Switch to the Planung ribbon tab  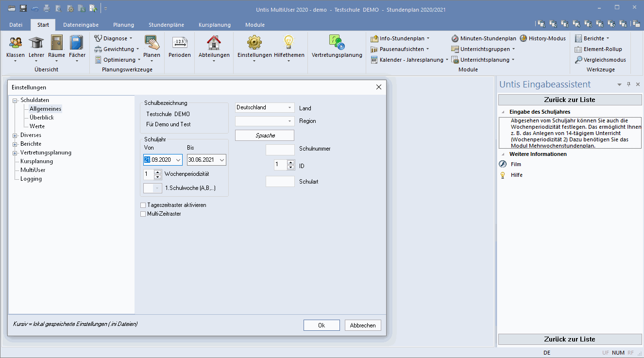pos(124,25)
